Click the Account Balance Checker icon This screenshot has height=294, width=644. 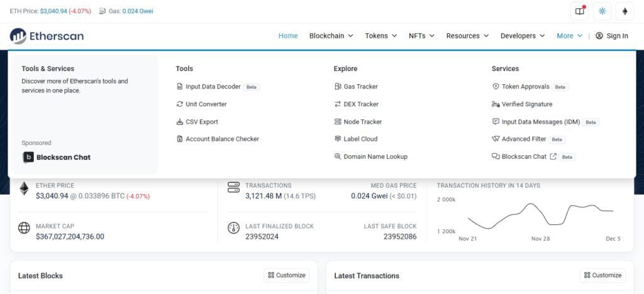click(x=179, y=139)
